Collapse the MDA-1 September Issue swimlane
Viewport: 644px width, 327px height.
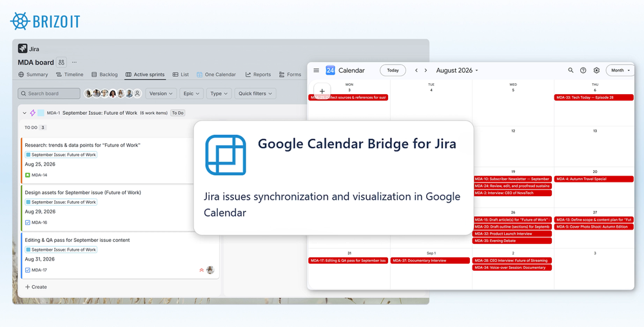[24, 113]
